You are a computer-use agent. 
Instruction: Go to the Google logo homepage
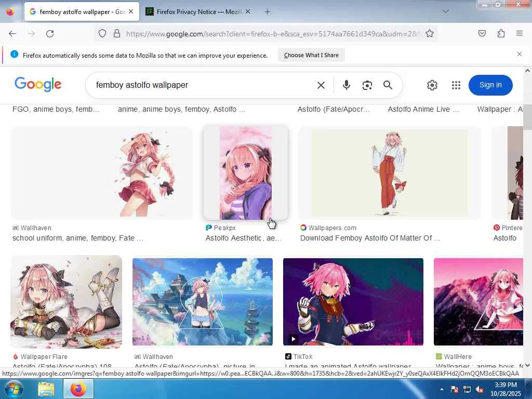click(38, 84)
